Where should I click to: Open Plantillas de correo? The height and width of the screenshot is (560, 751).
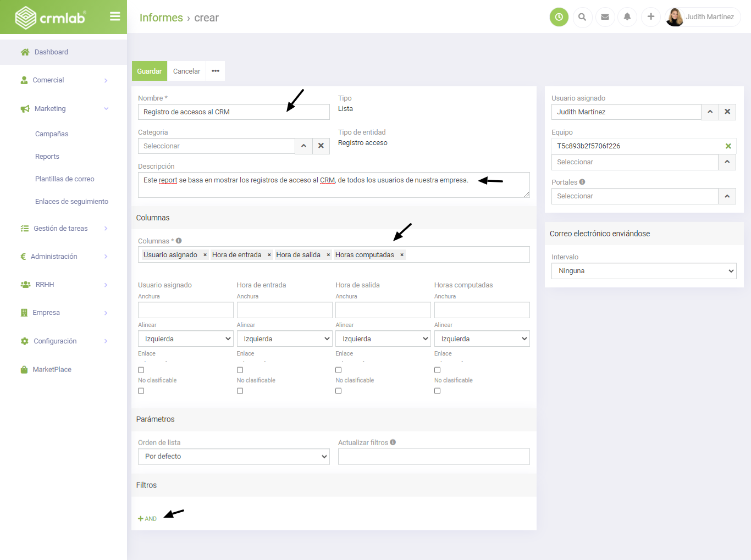coord(65,179)
